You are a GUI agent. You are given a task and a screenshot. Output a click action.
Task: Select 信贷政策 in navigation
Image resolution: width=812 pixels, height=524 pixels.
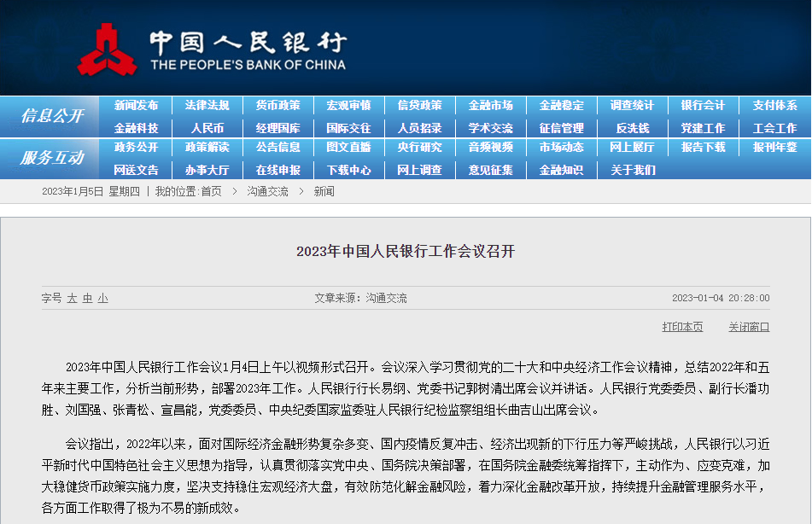(420, 105)
